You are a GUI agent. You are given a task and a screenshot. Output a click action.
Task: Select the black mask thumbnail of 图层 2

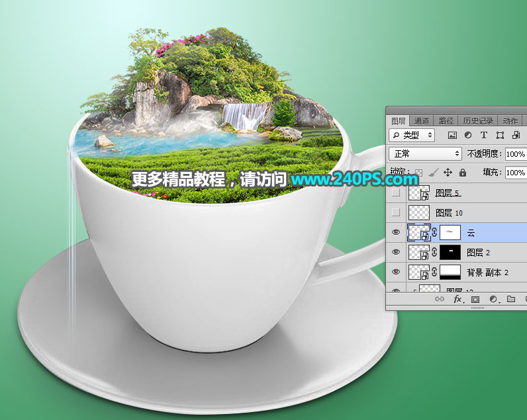tap(450, 252)
